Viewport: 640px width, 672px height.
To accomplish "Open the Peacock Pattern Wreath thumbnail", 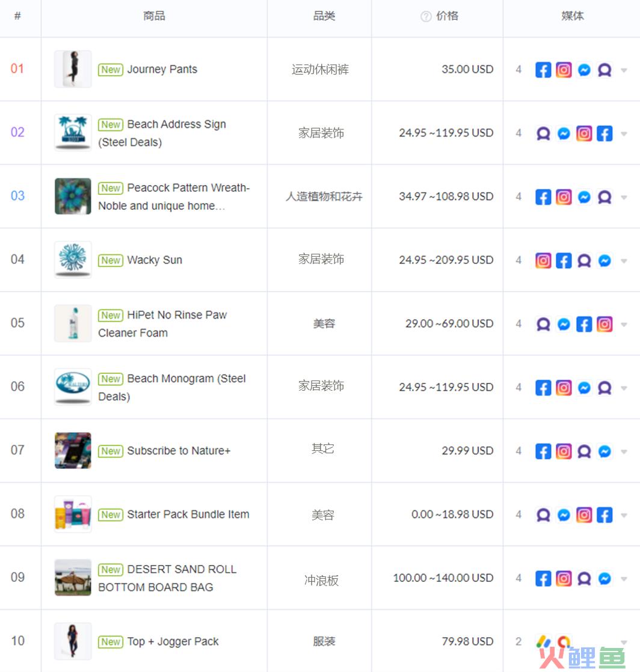I will [x=73, y=197].
